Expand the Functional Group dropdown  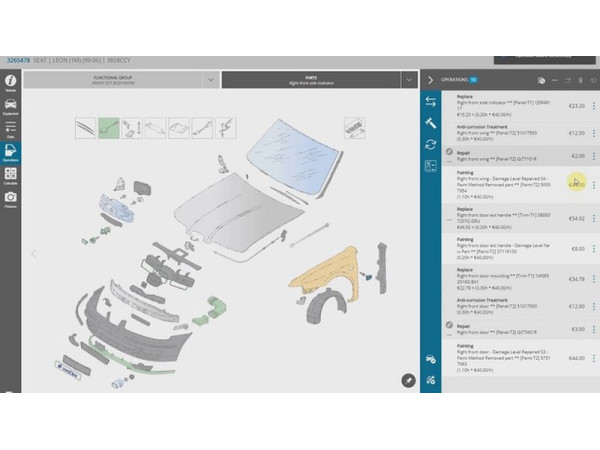(x=210, y=79)
